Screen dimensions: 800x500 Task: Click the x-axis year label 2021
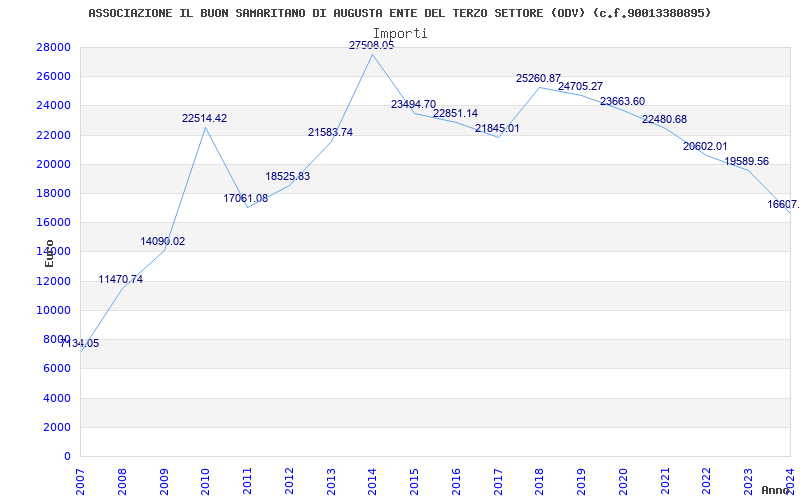(x=665, y=482)
